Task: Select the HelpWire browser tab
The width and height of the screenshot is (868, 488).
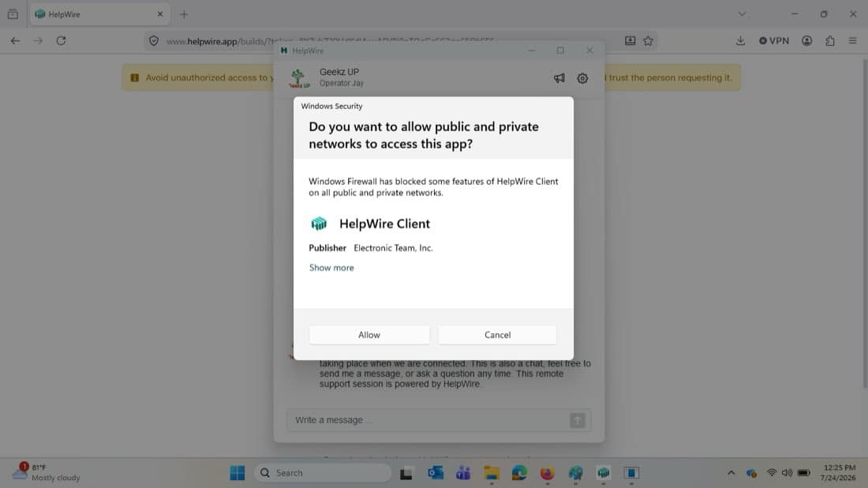Action: pyautogui.click(x=99, y=14)
